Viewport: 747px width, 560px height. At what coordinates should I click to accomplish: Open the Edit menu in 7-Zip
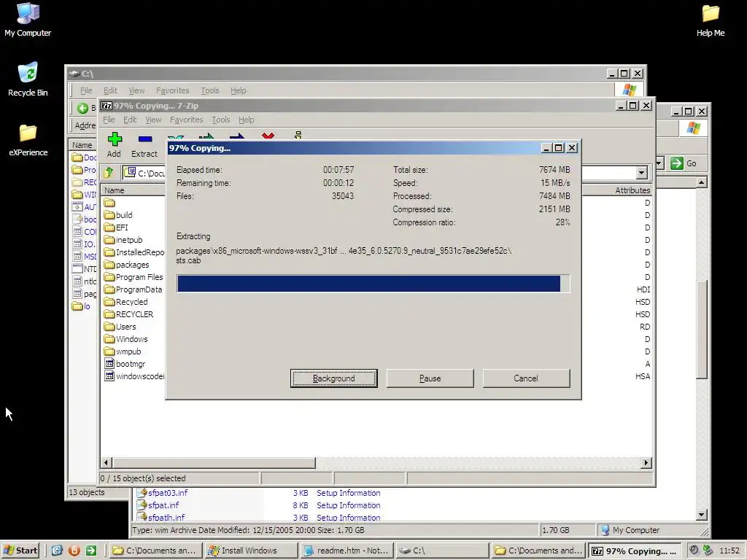130,120
